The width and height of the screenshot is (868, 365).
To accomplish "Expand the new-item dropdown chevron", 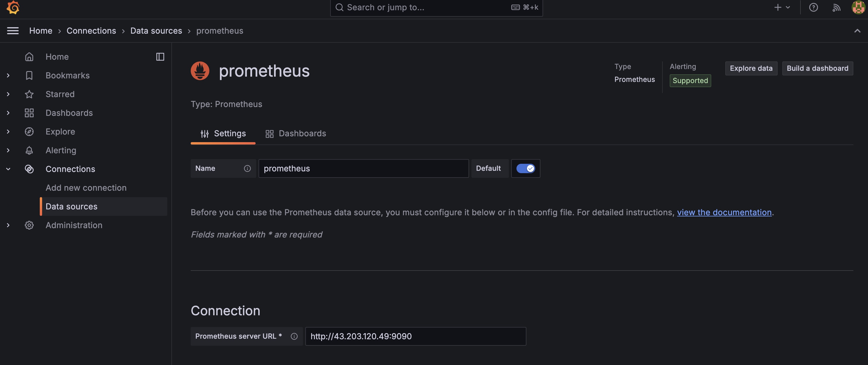I will (788, 7).
